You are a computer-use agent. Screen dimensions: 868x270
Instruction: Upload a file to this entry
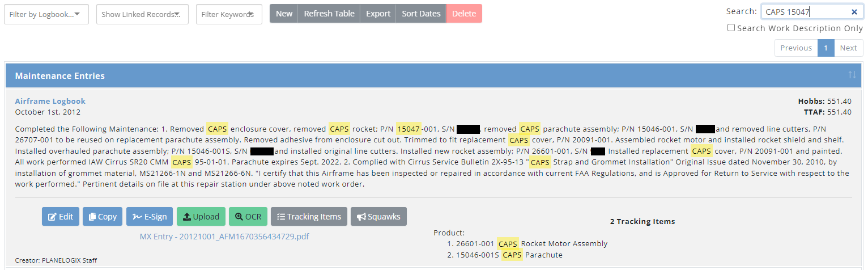pyautogui.click(x=201, y=217)
